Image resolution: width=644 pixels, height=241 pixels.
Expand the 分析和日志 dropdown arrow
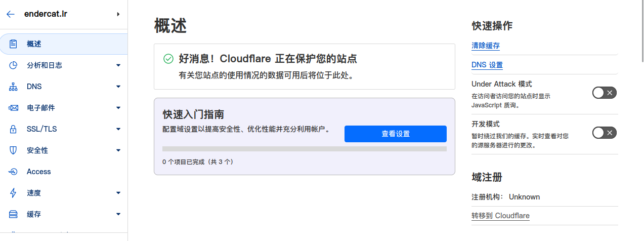[118, 65]
